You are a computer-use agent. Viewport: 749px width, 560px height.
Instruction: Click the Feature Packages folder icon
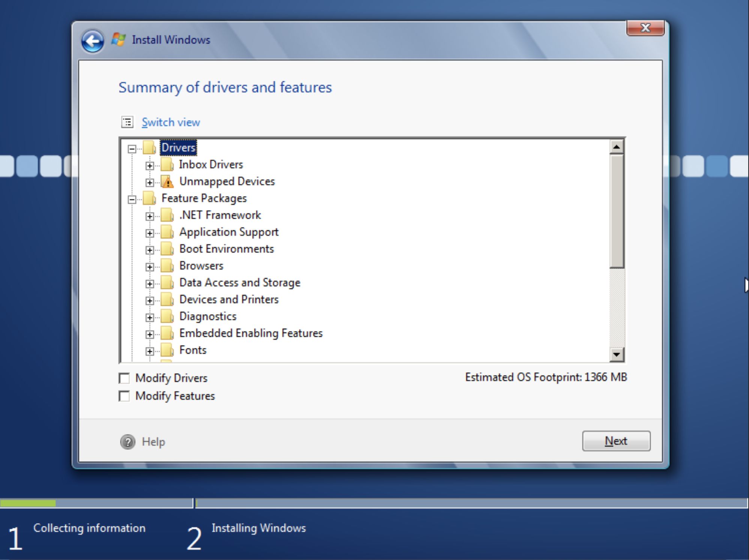pos(149,198)
